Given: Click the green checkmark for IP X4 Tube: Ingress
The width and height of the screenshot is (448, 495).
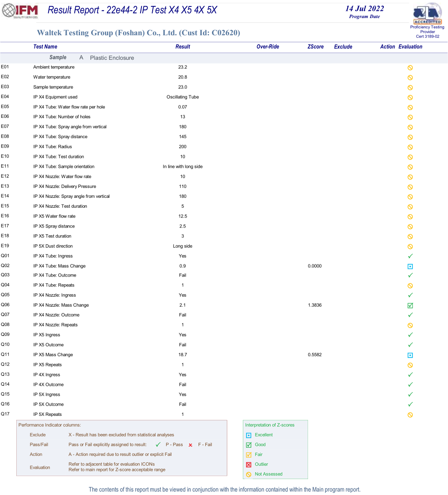Looking at the screenshot, I should point(410,256).
